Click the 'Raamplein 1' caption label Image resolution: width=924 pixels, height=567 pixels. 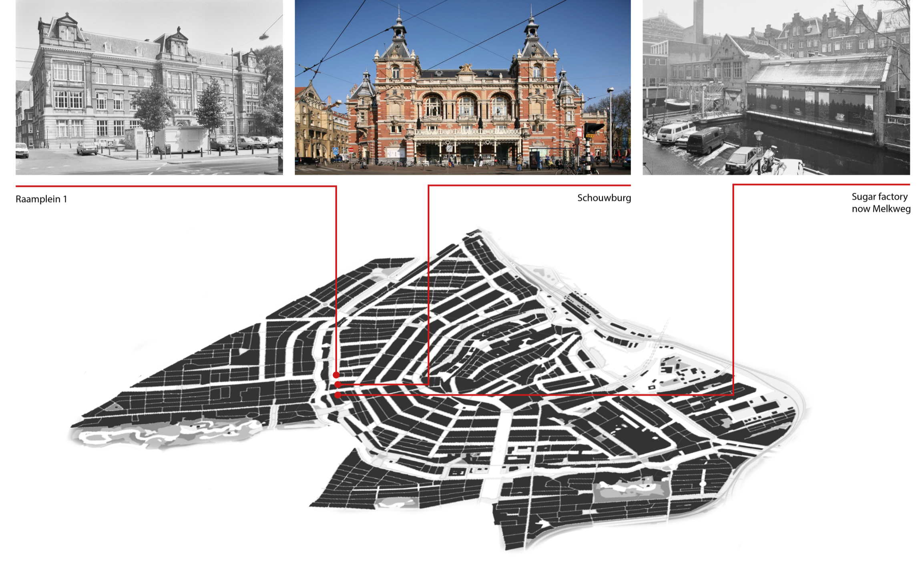pos(41,199)
